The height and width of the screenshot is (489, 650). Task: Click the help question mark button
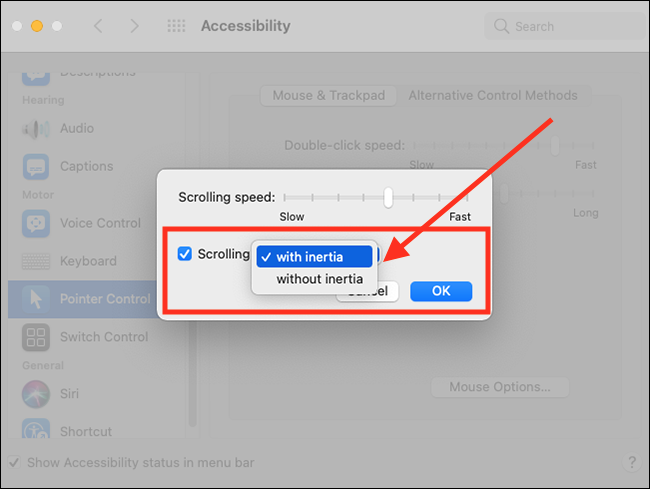pyautogui.click(x=631, y=463)
